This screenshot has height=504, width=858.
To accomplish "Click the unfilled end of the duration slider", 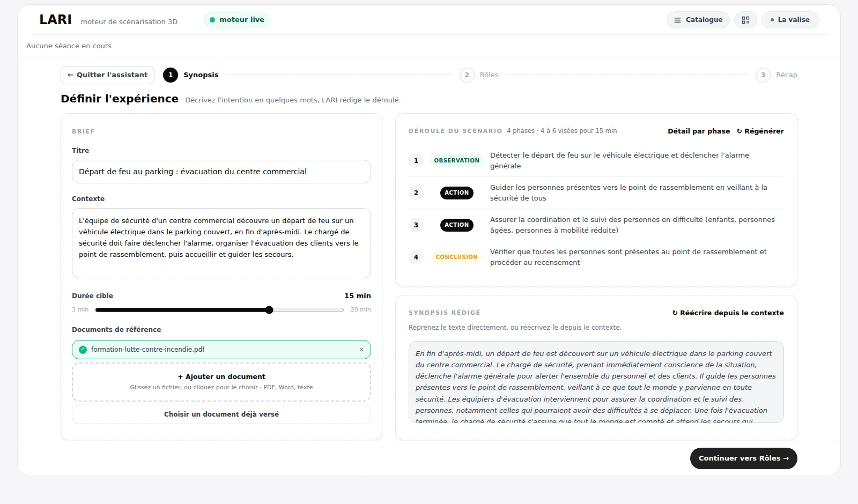I will point(308,310).
